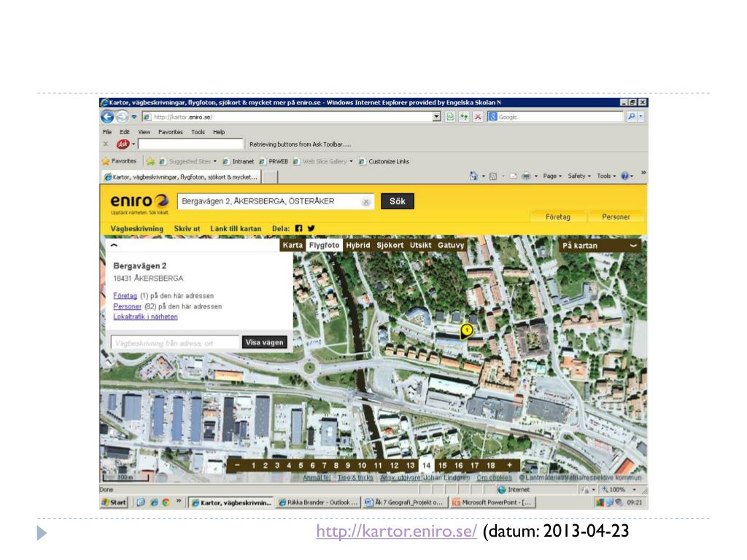Open the Help menu
Viewport: 747px width, 560px height.
219,132
